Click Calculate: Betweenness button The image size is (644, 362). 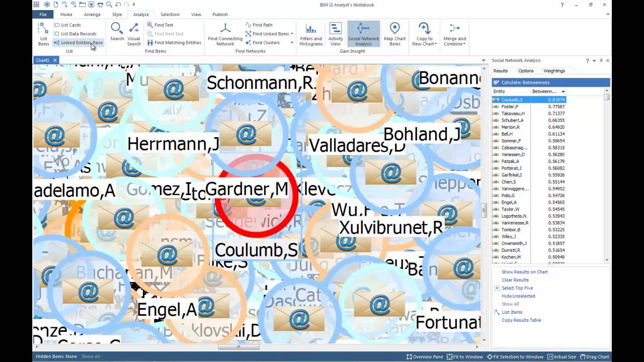(551, 82)
